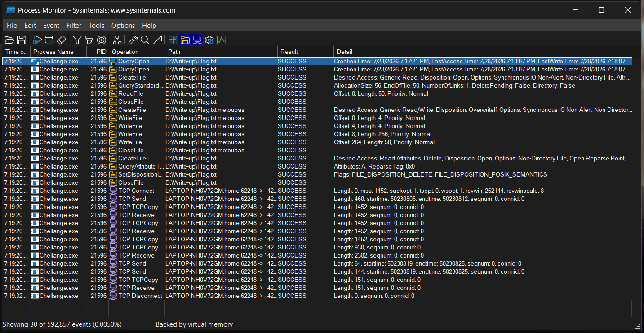Open the Process Tree toolbar icon
644x333 pixels.
click(x=117, y=40)
